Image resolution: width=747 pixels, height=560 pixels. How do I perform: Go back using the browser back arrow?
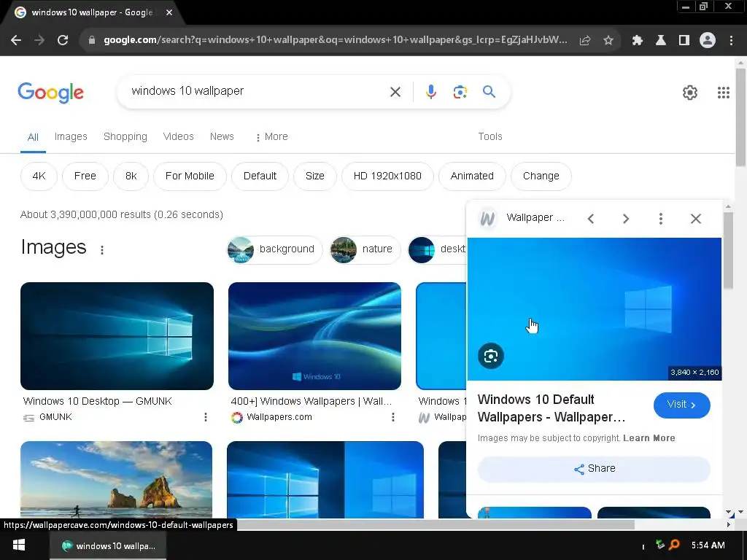click(x=16, y=41)
